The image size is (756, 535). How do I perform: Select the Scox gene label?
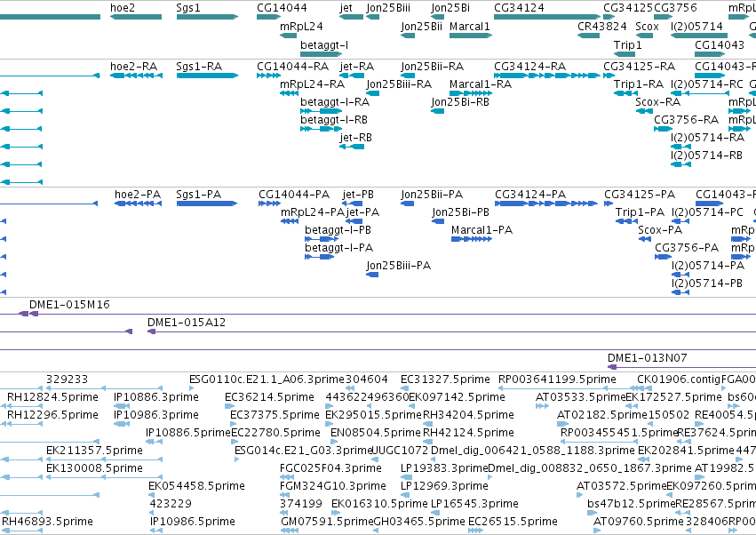point(647,26)
